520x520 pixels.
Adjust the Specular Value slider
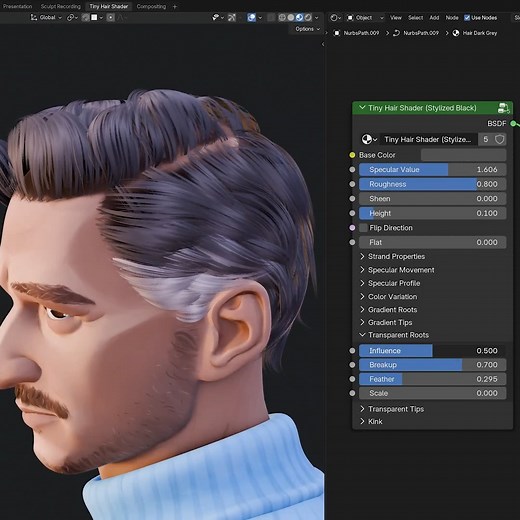tap(433, 170)
